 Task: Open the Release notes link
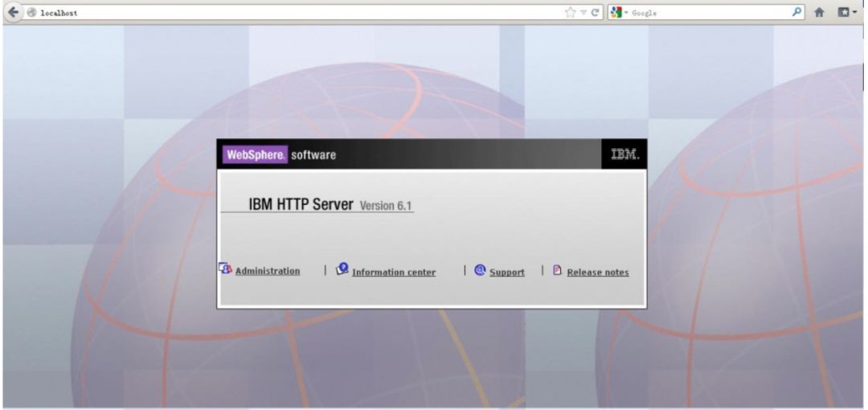[x=598, y=272]
